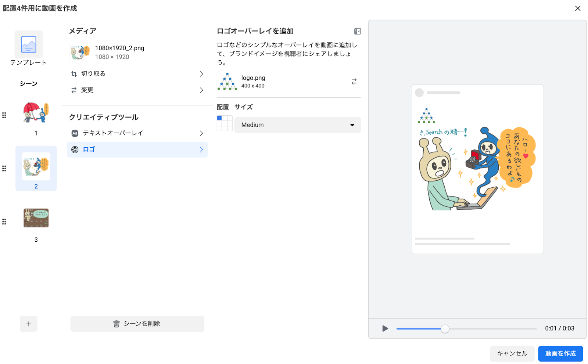The width and height of the screenshot is (588, 364).
Task: Grab the drag handle beside scene 1
Action: point(4,115)
